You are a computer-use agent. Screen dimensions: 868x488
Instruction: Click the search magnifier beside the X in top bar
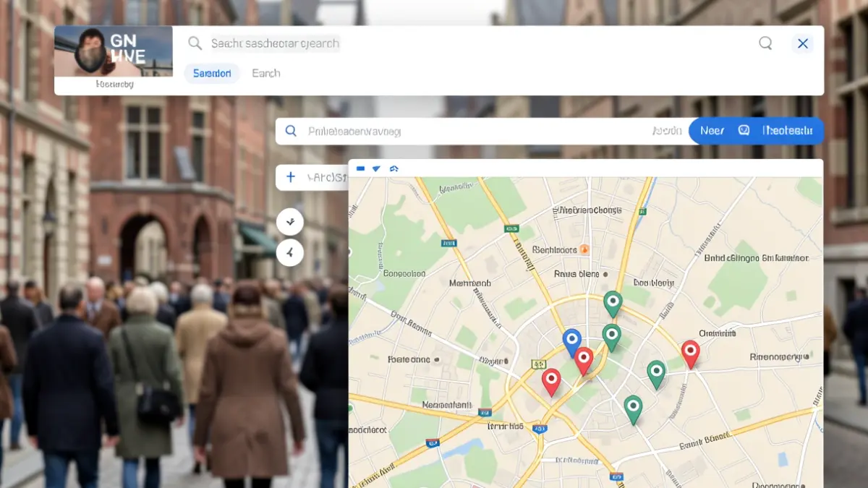click(765, 43)
